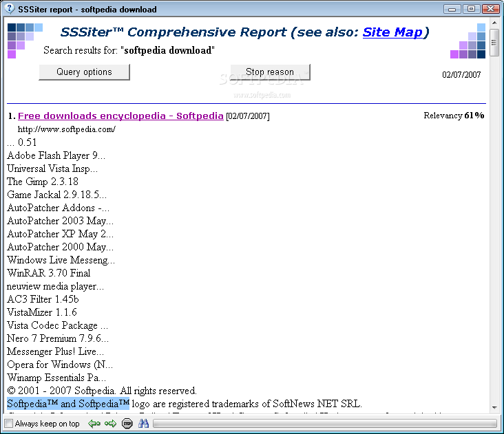Screen dimensions: 504x434
Task: Select the Universal Vista Insp... line
Action: click(52, 169)
